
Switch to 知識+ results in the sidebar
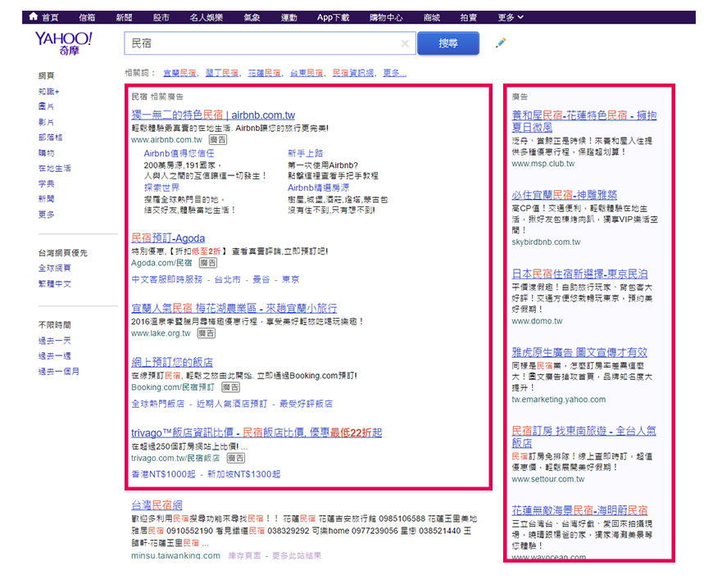(48, 92)
